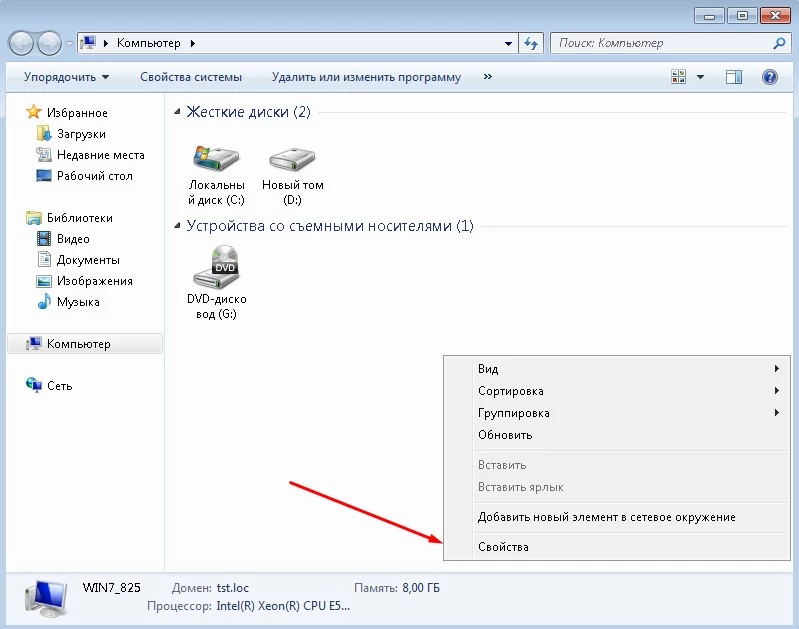The height and width of the screenshot is (629, 799).
Task: Show hidden toolbar commands chevron
Action: [488, 76]
